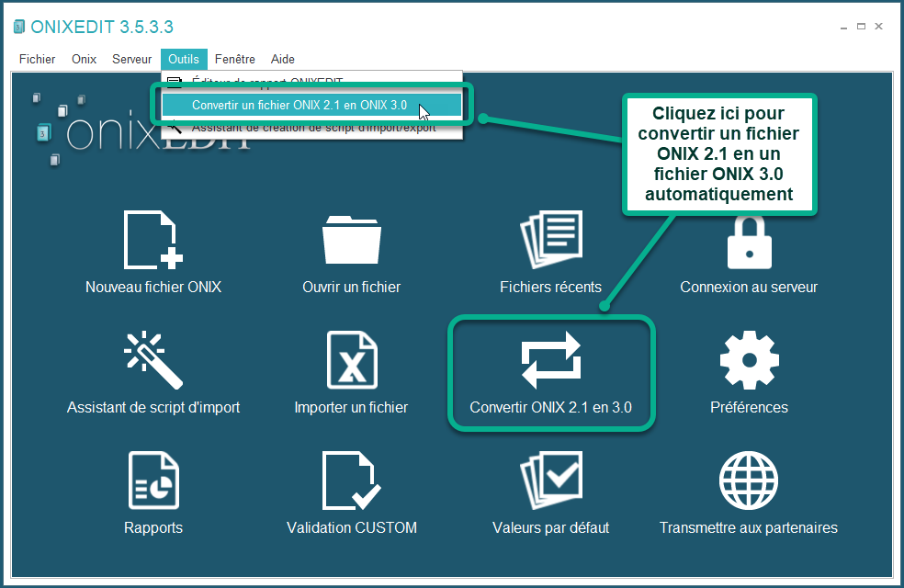904x588 pixels.
Task: Open the Rapports icon
Action: 153,480
